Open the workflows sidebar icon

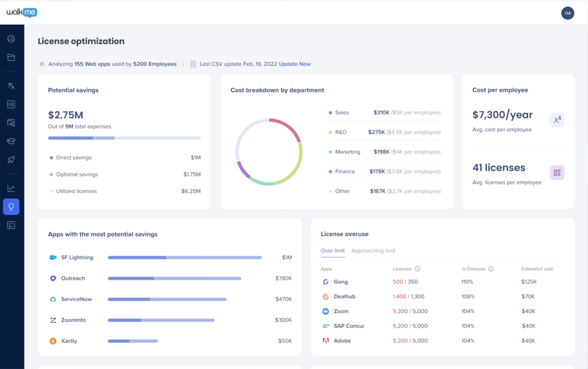[11, 123]
